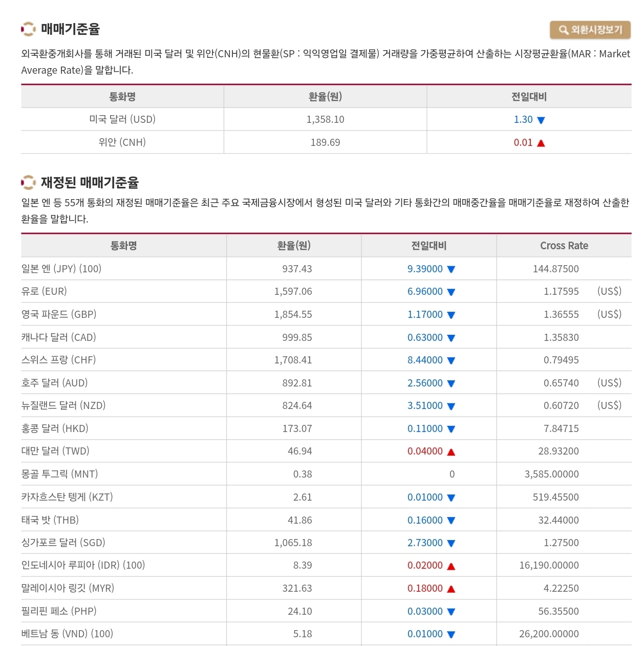Click down arrow next to 3.51000
The width and height of the screenshot is (644, 646).
tap(451, 406)
